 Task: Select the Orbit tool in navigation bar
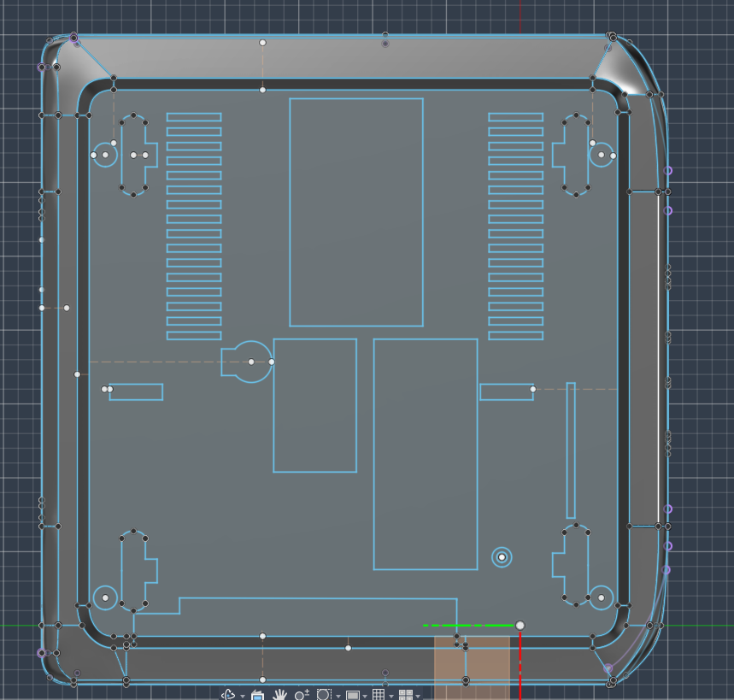pyautogui.click(x=228, y=695)
